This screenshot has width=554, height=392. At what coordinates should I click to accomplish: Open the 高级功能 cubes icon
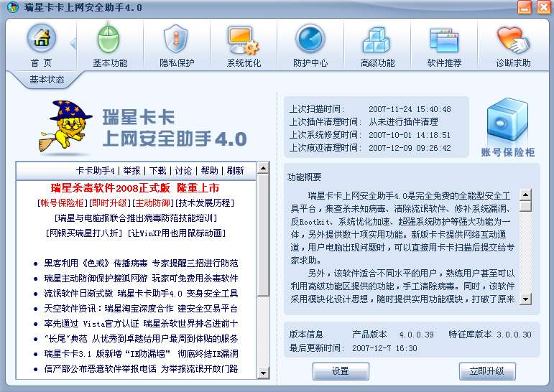(377, 39)
